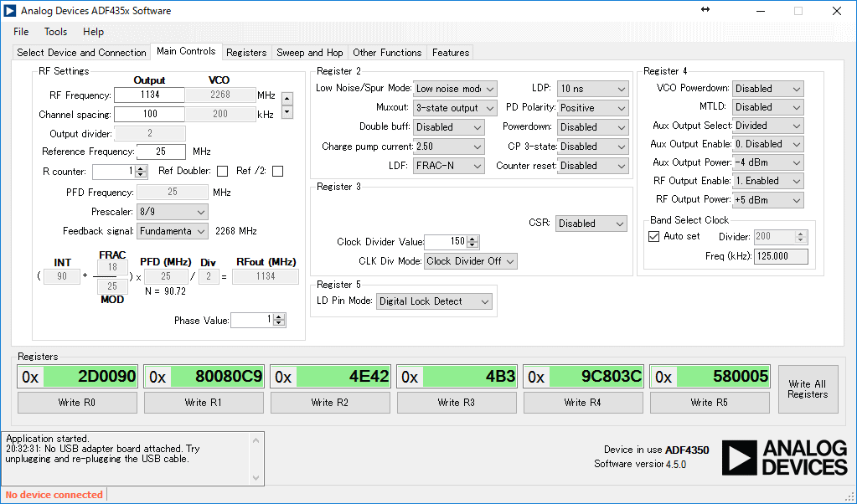Switch to Select Device and Connection tab

[x=81, y=53]
